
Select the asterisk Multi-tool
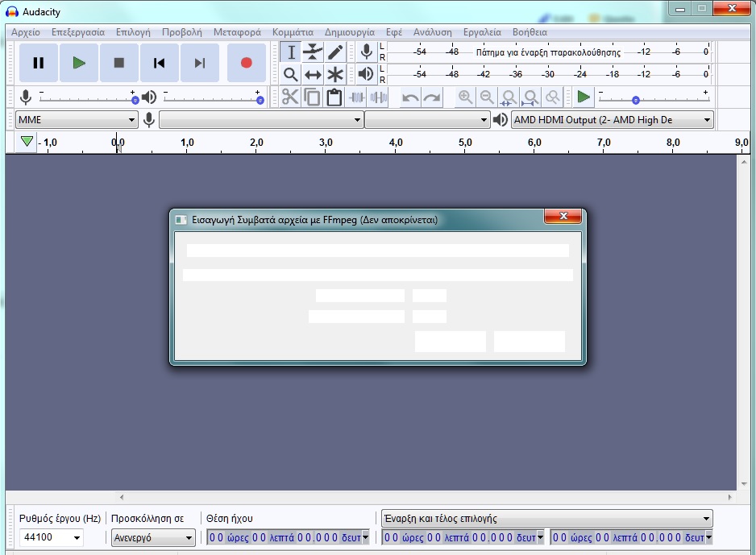(x=335, y=74)
